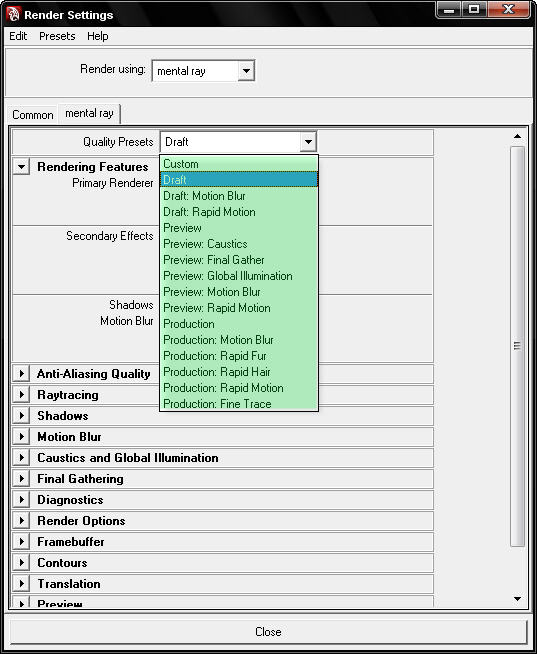
Task: Select the Draft preset option
Action: pyautogui.click(x=239, y=180)
